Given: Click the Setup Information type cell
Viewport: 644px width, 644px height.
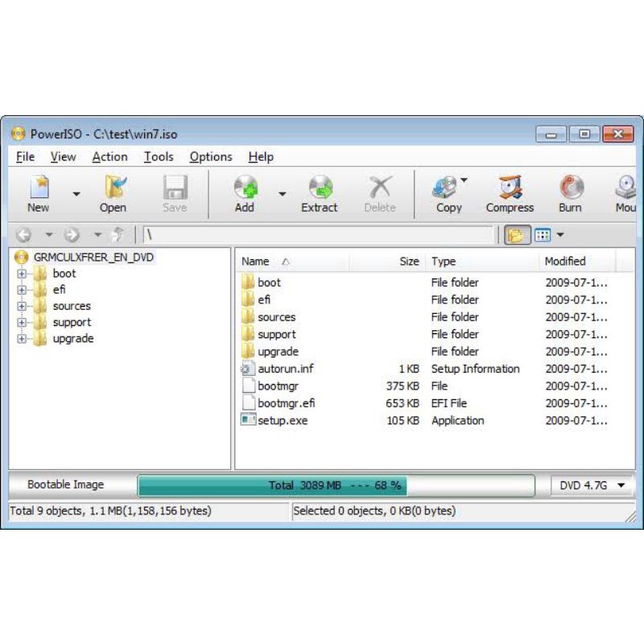Looking at the screenshot, I should coord(475,369).
